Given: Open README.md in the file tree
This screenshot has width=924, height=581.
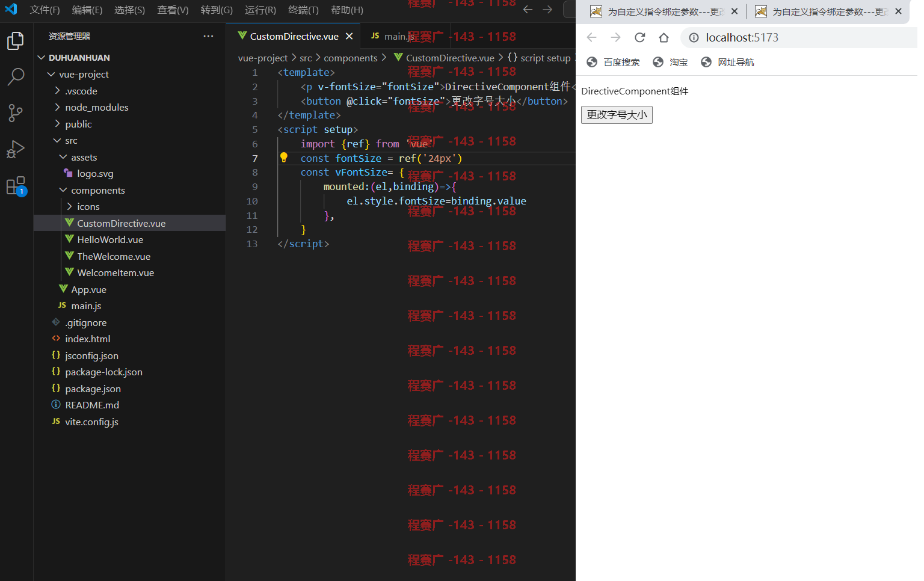Looking at the screenshot, I should click(x=129, y=405).
